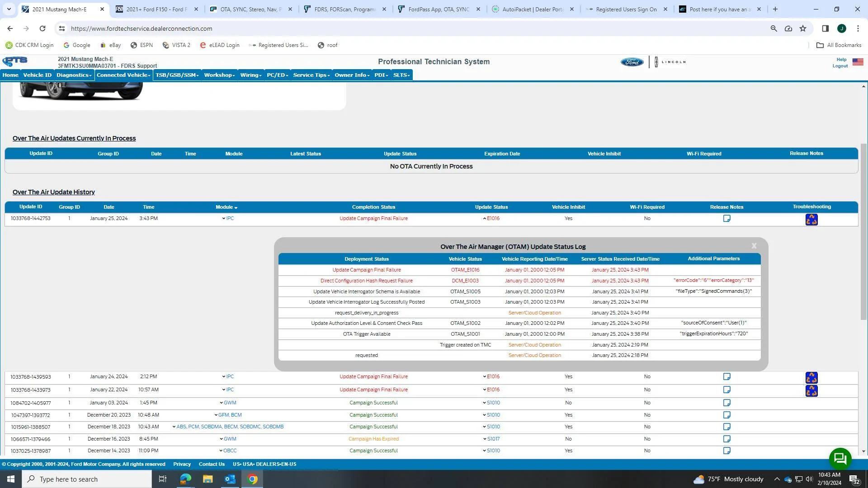This screenshot has width=868, height=488.
Task: Switch to FordPass App tab
Action: (439, 9)
